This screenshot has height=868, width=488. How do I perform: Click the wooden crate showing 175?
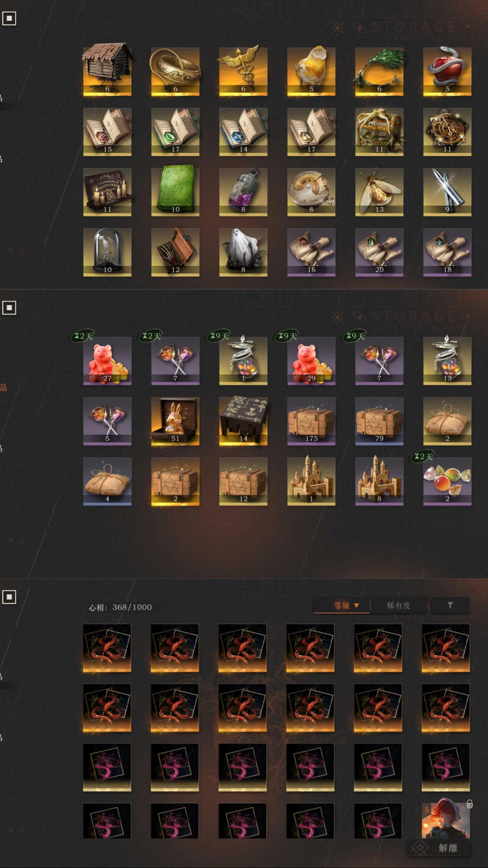[x=311, y=421]
